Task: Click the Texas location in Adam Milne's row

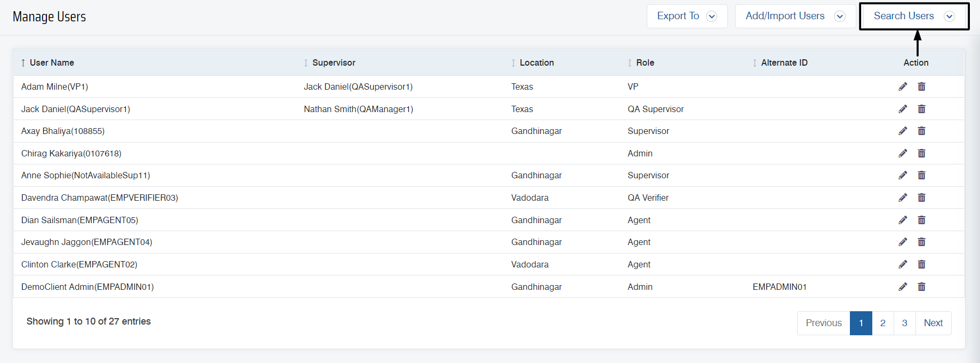Action: coord(522,86)
